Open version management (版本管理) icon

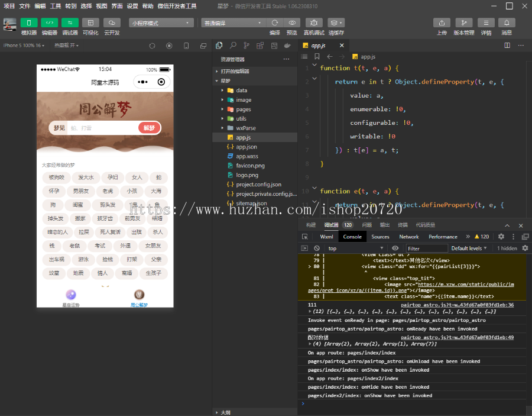point(464,22)
